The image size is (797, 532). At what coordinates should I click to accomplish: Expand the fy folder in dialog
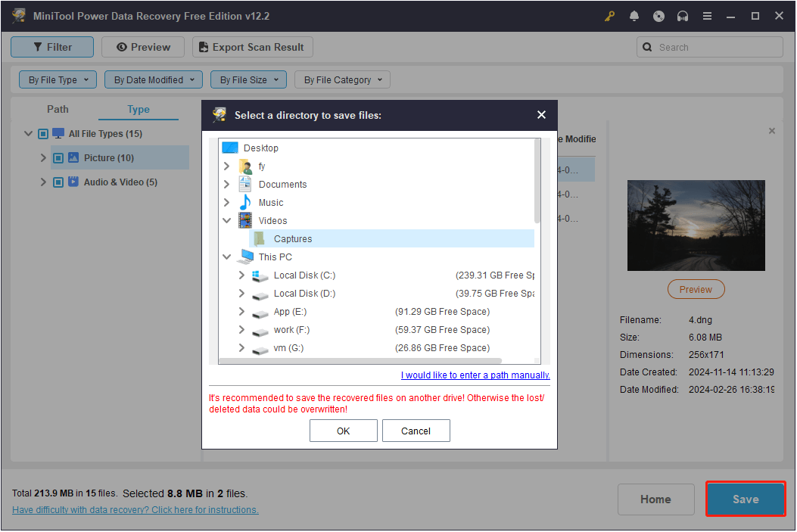pos(227,166)
